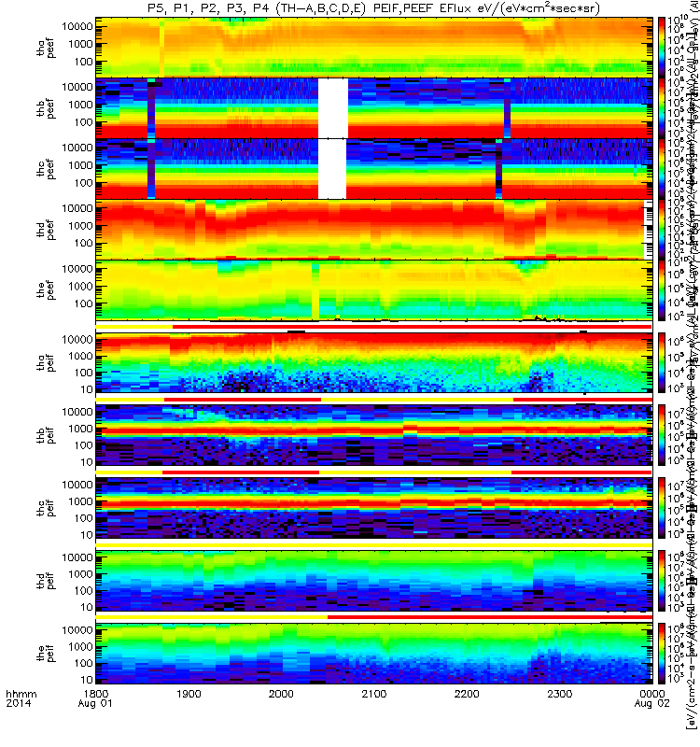Click the color bar beside the tha peef panel
The width and height of the screenshot is (700, 747).
click(662, 47)
